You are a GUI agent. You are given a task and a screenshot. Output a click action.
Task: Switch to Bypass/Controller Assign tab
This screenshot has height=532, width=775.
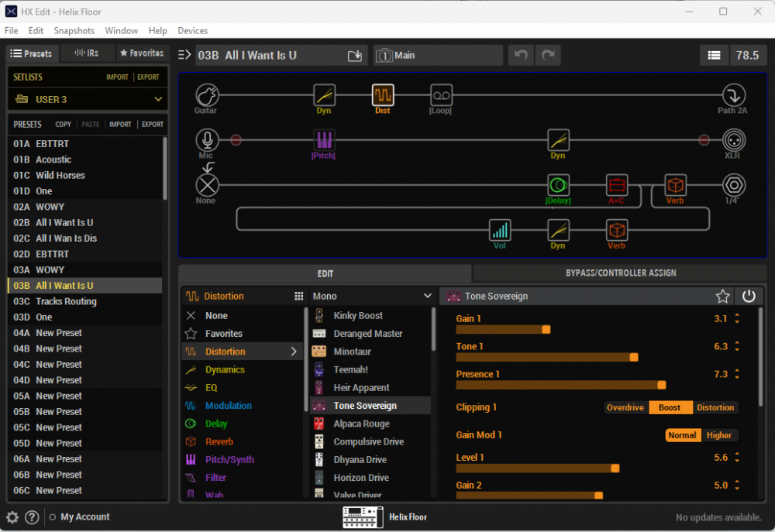tap(620, 273)
